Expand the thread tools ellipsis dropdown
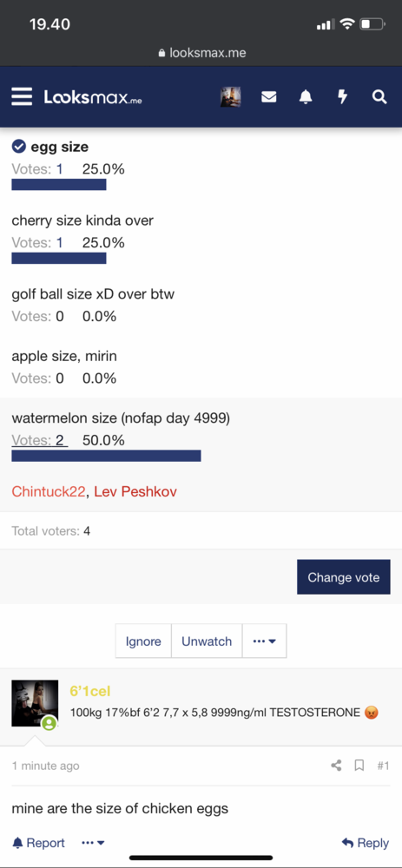402x868 pixels. (264, 641)
